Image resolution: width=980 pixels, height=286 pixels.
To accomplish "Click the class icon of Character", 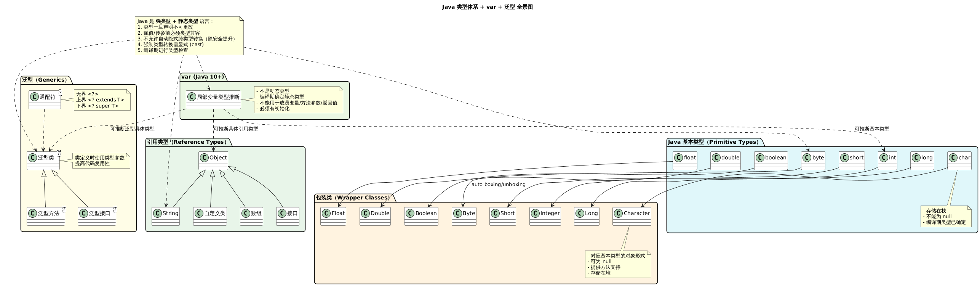I will (619, 213).
